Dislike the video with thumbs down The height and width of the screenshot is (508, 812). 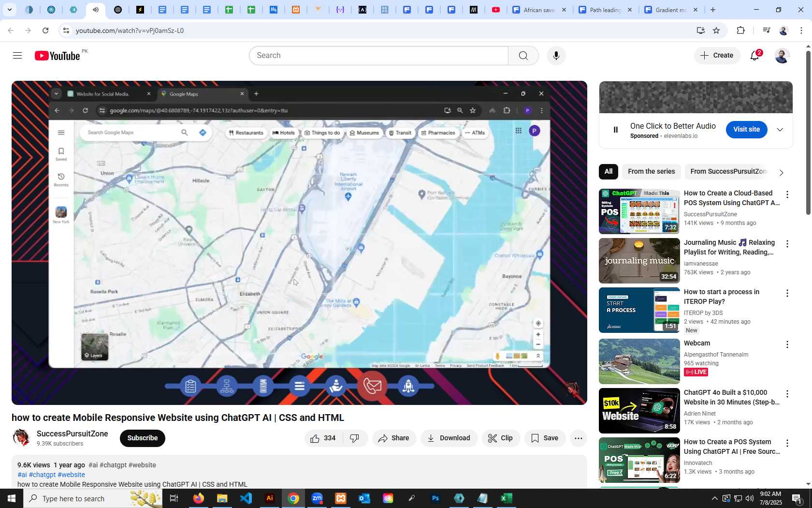[x=355, y=438]
